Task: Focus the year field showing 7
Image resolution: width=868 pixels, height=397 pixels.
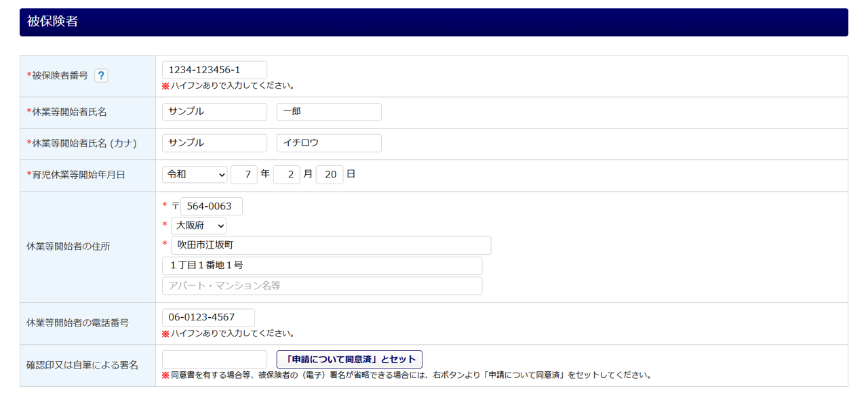Action: click(x=244, y=175)
